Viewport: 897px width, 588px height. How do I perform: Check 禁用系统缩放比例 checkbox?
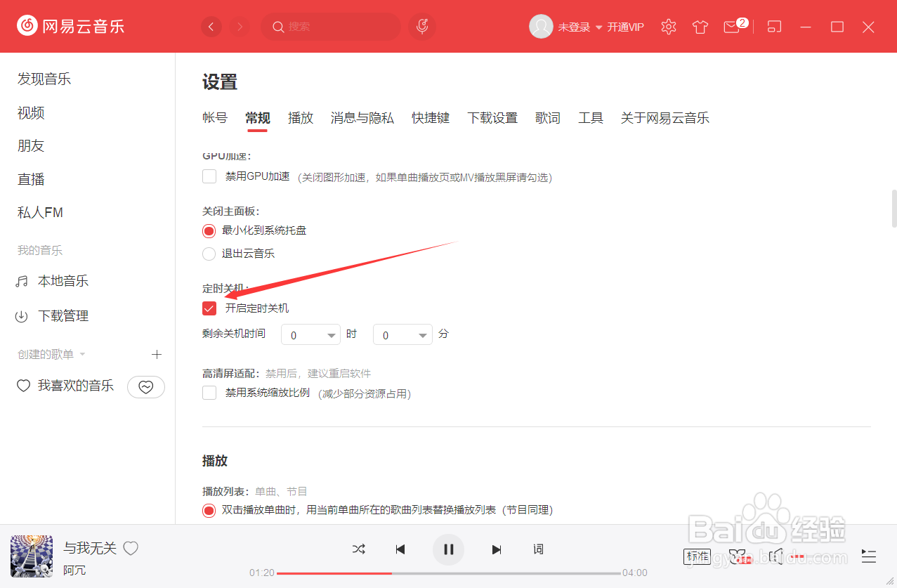pos(209,393)
